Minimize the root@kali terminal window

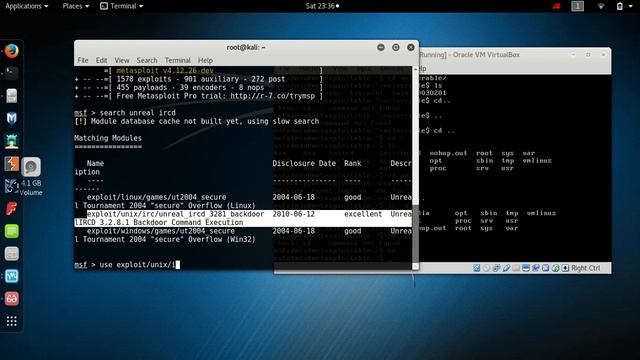tap(381, 47)
